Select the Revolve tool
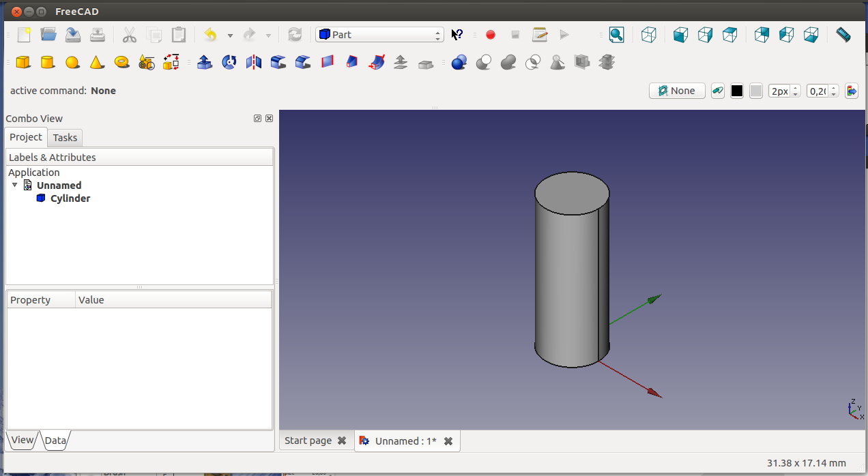 point(229,63)
